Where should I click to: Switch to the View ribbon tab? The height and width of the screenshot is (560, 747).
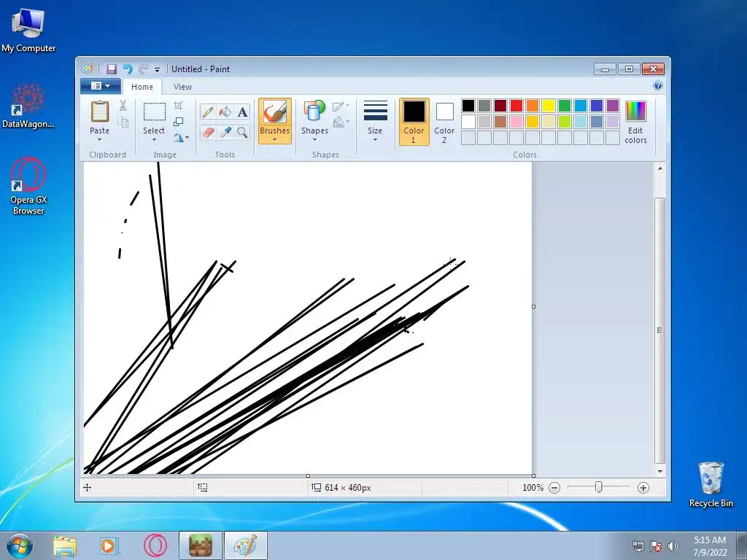[182, 87]
